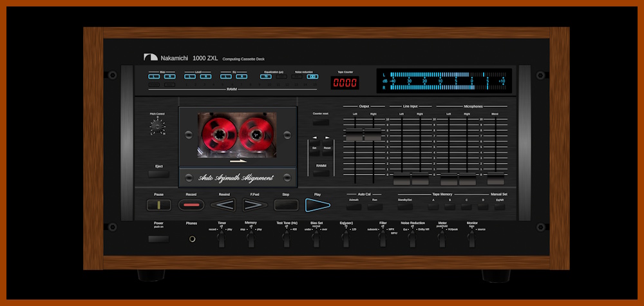The image size is (644, 306).
Task: Click the blue L/R dB level meter display
Action: [444, 81]
